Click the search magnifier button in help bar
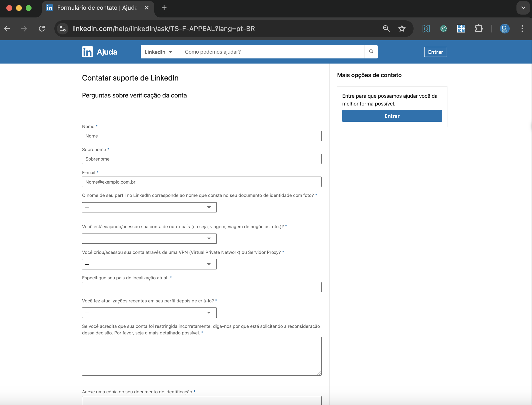Viewport: 532px width, 405px height. click(371, 52)
